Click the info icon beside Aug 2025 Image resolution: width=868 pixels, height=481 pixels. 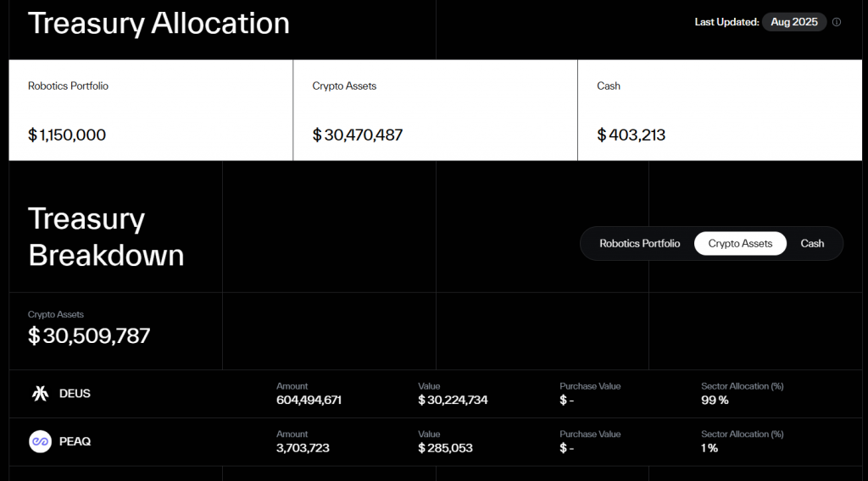[x=837, y=22]
